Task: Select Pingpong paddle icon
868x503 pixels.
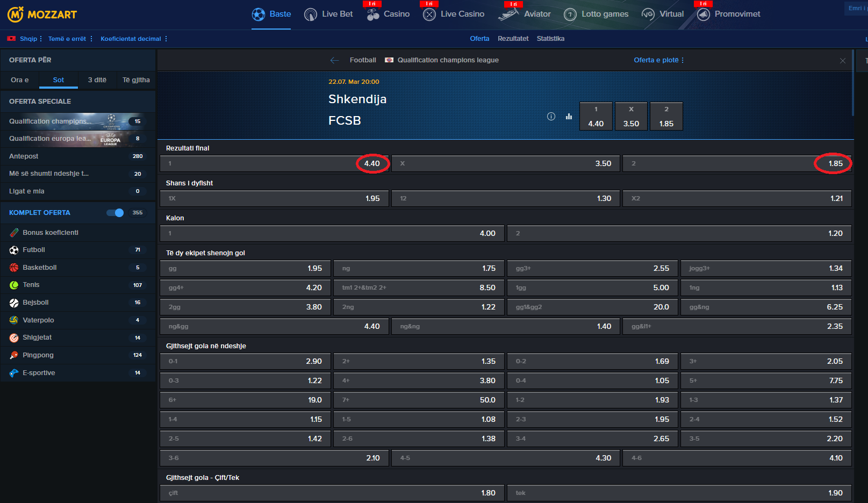Action: [14, 355]
